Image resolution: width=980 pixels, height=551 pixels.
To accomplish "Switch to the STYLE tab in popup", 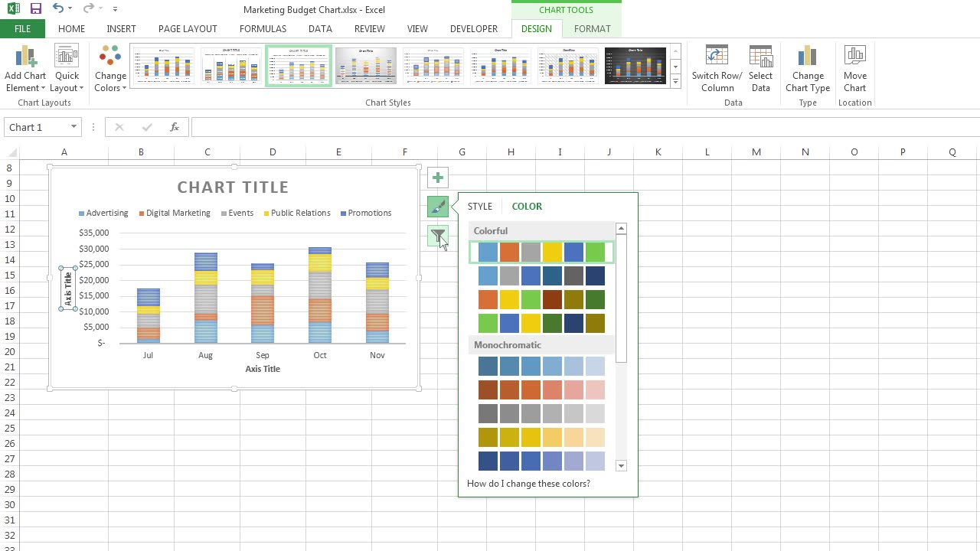I will coord(480,206).
